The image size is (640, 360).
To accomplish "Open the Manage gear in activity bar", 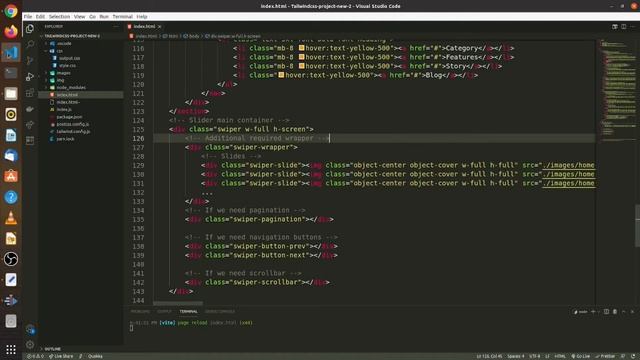I will coord(30,345).
